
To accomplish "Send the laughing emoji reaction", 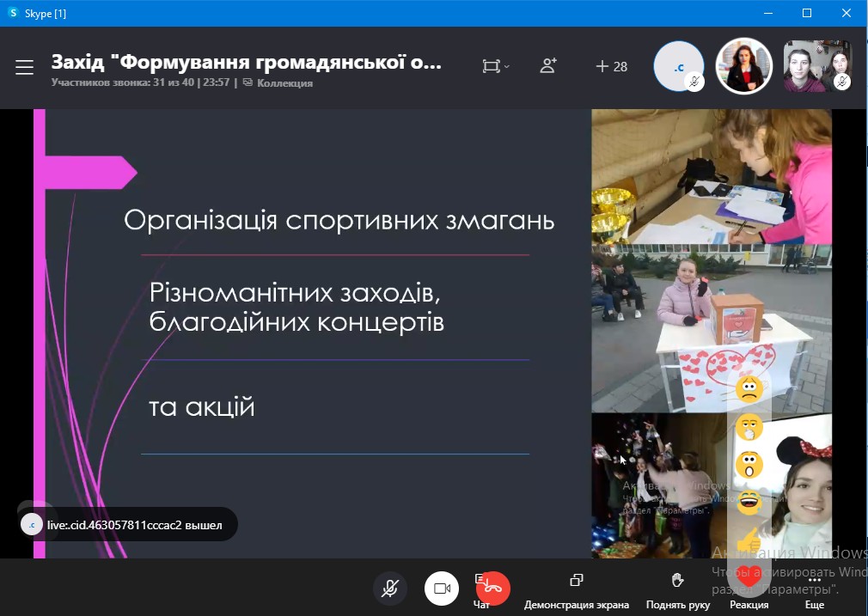I will (749, 501).
